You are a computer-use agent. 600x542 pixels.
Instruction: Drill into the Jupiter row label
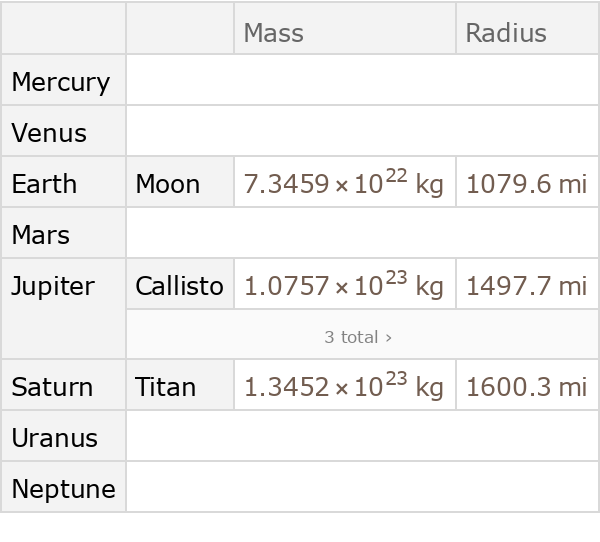(x=53, y=286)
